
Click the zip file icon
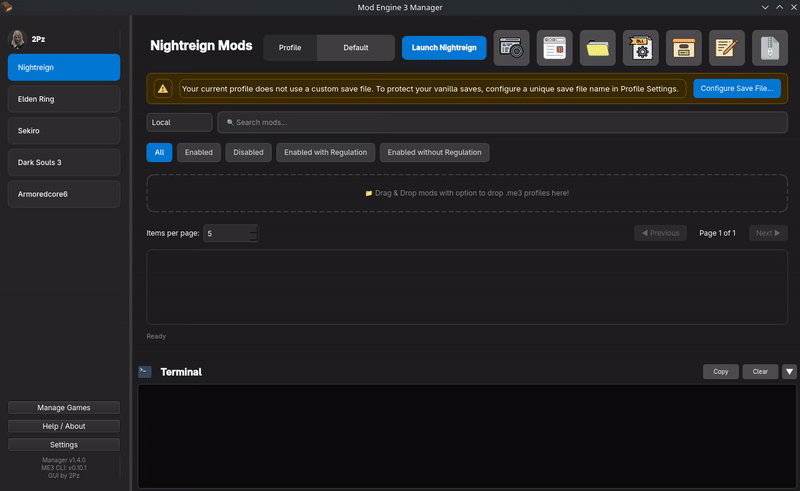click(770, 47)
